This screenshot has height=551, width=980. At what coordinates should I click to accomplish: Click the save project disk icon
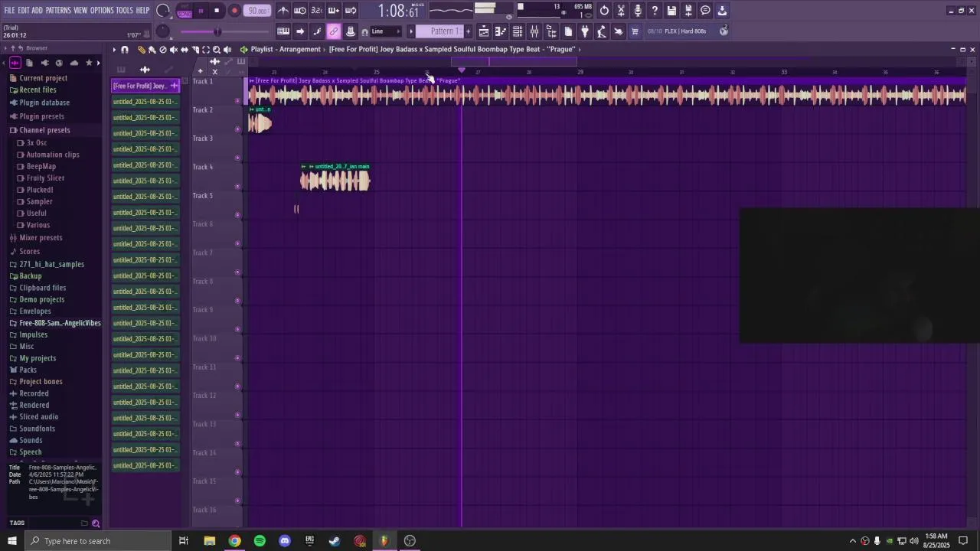[671, 11]
